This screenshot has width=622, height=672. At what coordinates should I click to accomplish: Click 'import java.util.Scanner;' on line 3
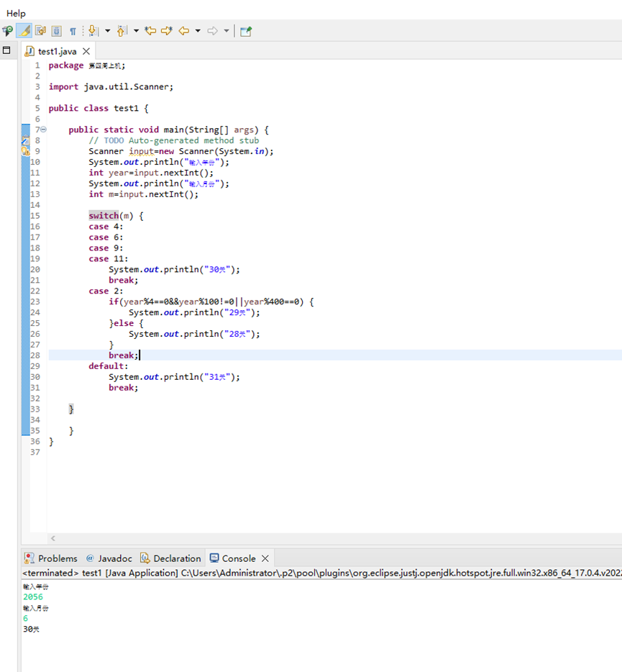click(111, 86)
